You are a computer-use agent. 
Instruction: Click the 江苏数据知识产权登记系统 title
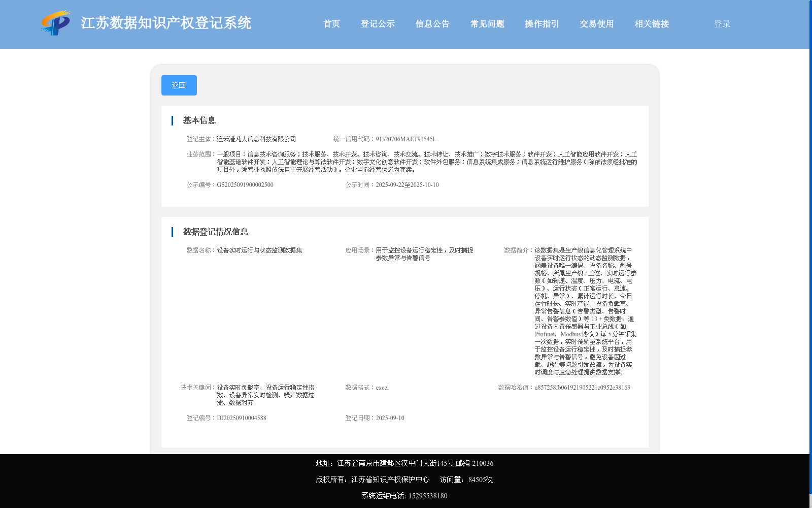tap(166, 23)
